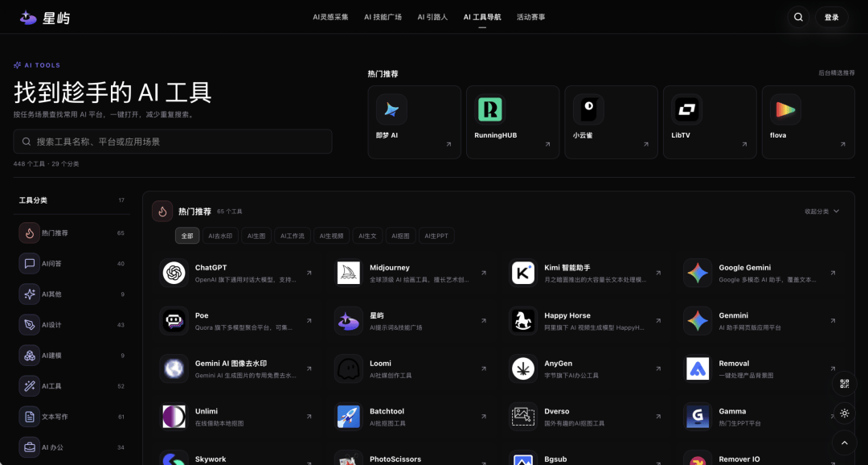Viewport: 868px width, 465px height.
Task: Click the Kimi 智能助手 logo icon
Action: (x=523, y=273)
